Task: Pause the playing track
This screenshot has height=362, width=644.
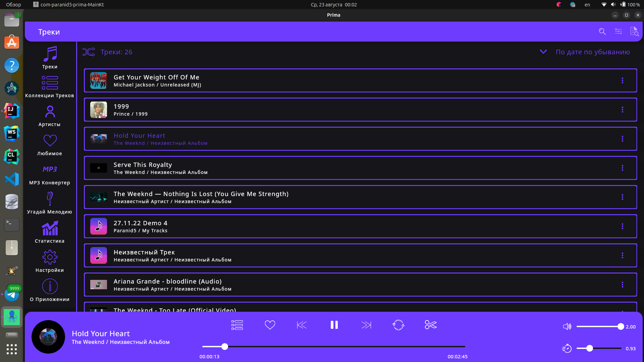Action: point(334,325)
